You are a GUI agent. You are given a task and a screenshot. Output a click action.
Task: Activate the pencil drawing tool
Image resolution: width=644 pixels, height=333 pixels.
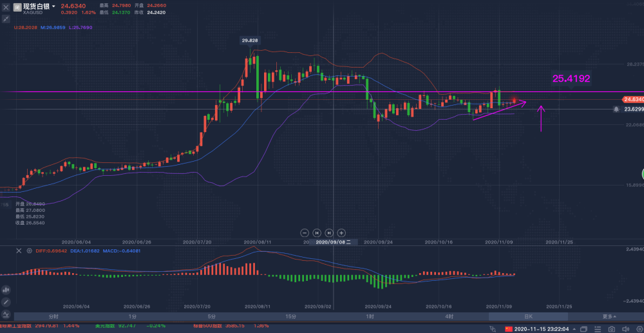pos(6,302)
